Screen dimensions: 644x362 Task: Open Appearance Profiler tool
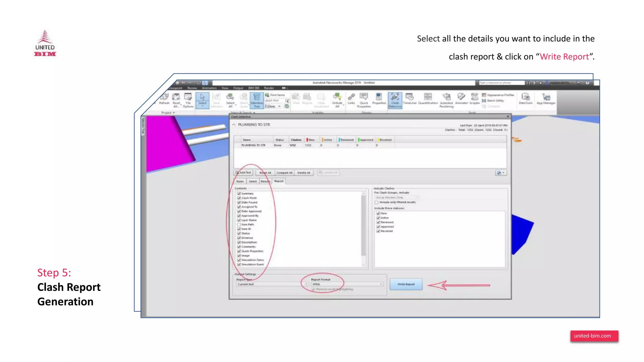click(498, 95)
